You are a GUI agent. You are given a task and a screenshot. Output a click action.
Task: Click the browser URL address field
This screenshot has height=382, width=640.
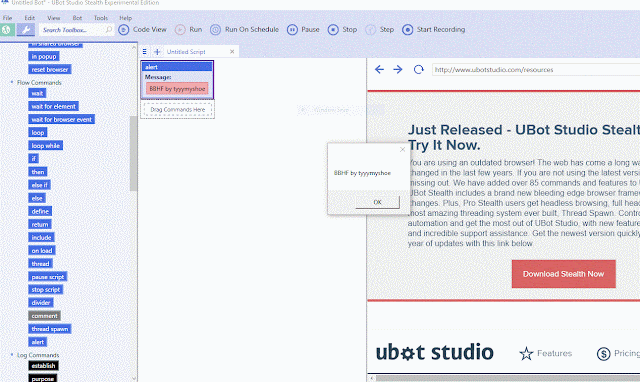point(536,70)
